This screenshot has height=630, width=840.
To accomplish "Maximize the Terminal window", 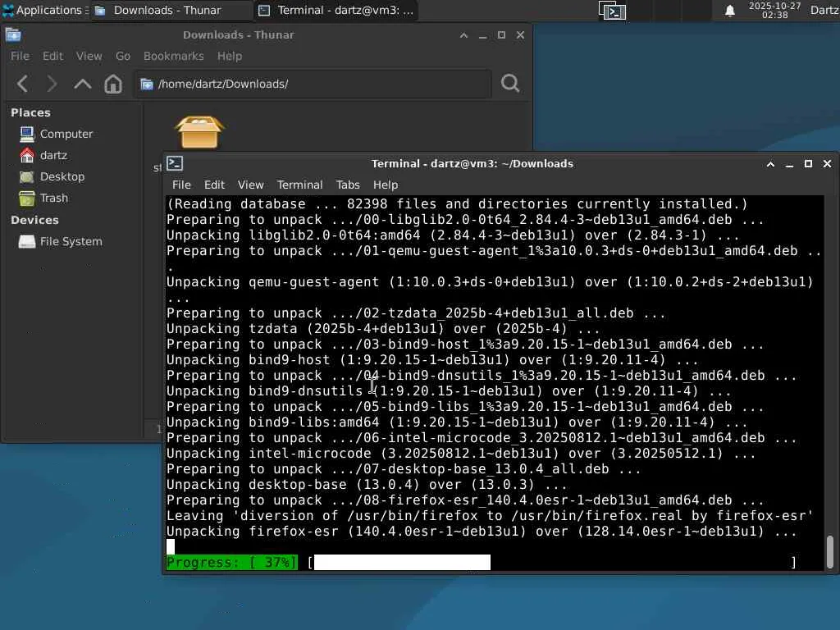I will (x=808, y=164).
